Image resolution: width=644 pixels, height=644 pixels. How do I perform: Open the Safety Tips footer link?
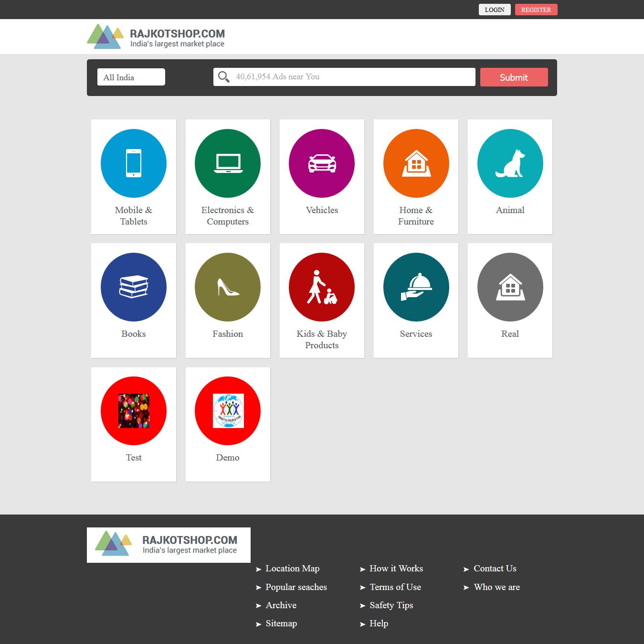click(391, 605)
